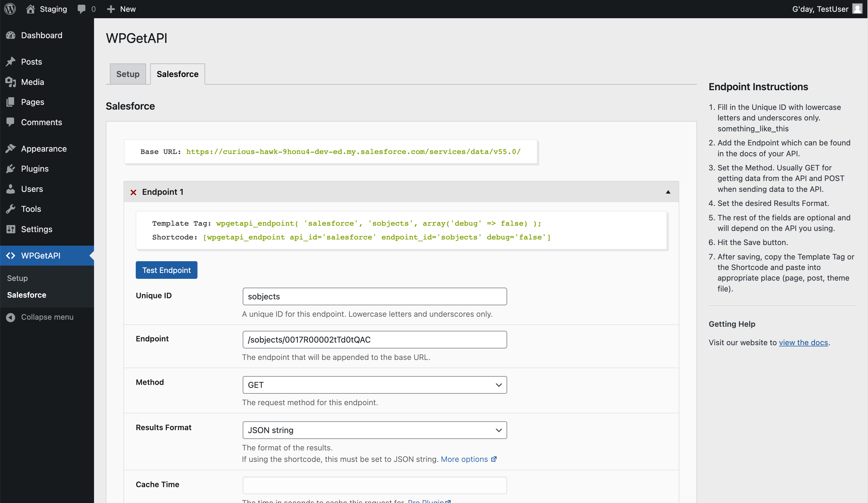Click the Collapse menu label

point(47,317)
